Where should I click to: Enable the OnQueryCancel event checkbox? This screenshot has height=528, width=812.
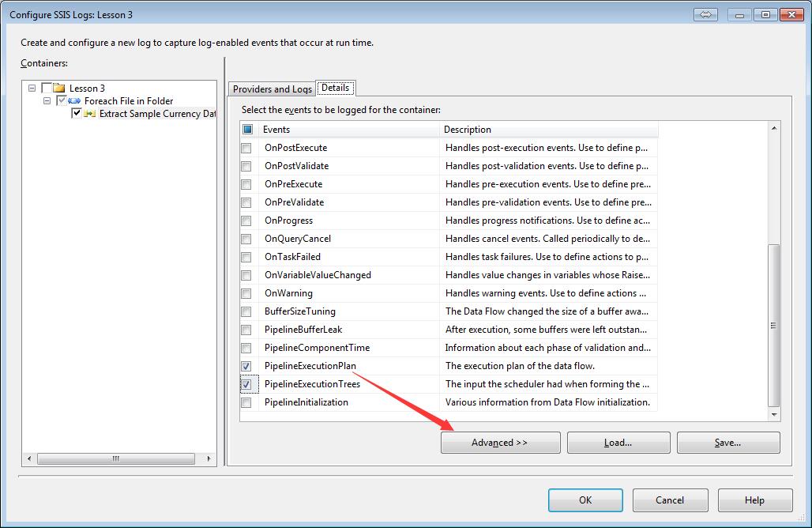[x=246, y=239]
